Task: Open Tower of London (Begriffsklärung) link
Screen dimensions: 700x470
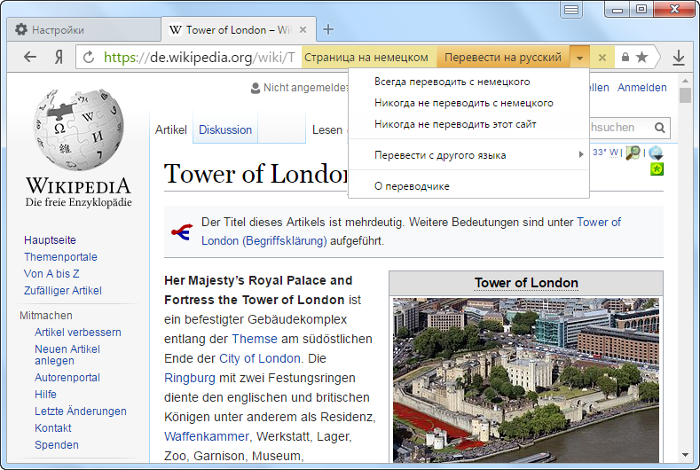Action: [411, 231]
